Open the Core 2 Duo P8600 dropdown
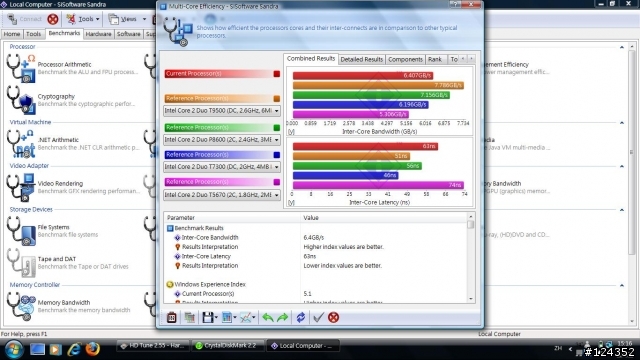640x360 pixels. coord(222,140)
